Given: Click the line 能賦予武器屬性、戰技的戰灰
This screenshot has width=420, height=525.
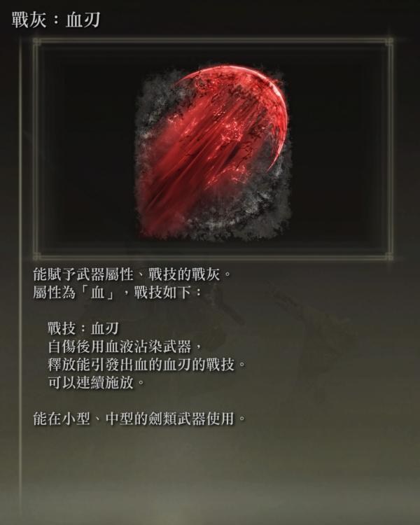Looking at the screenshot, I should [x=132, y=274].
